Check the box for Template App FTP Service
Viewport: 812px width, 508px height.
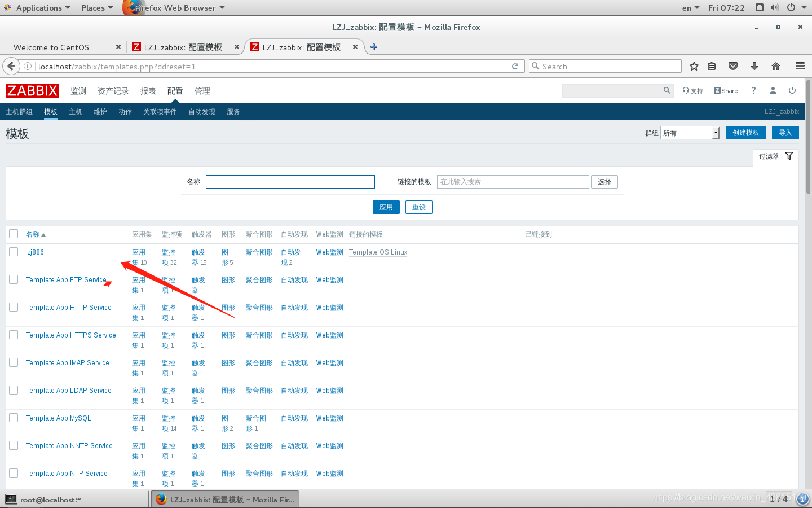point(14,279)
